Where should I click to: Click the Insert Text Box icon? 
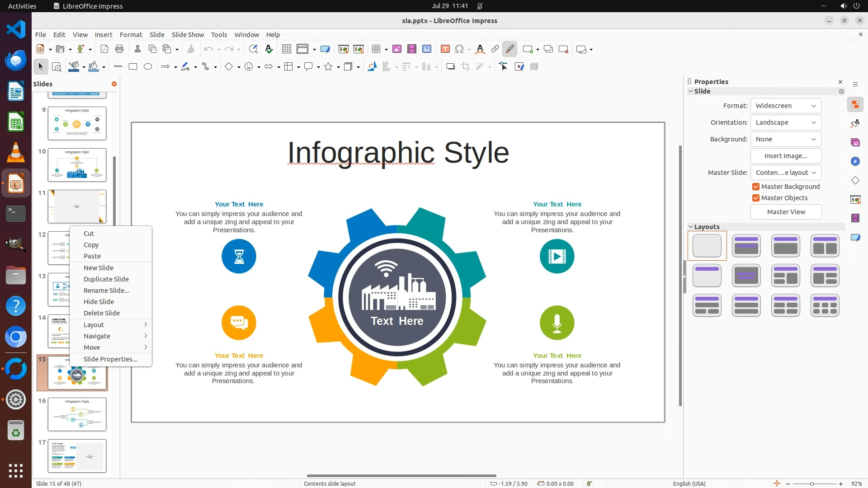445,49
